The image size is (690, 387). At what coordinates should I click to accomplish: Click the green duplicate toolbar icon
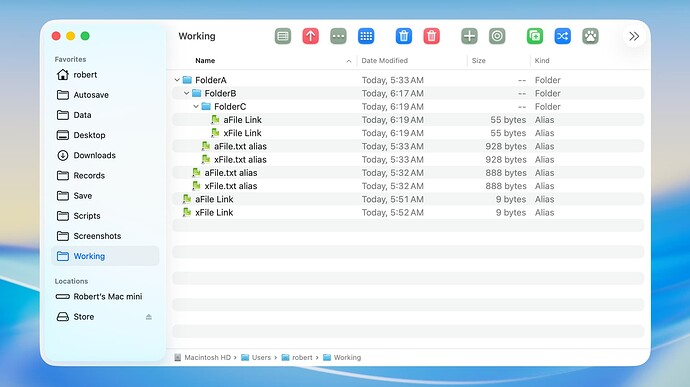pyautogui.click(x=535, y=36)
